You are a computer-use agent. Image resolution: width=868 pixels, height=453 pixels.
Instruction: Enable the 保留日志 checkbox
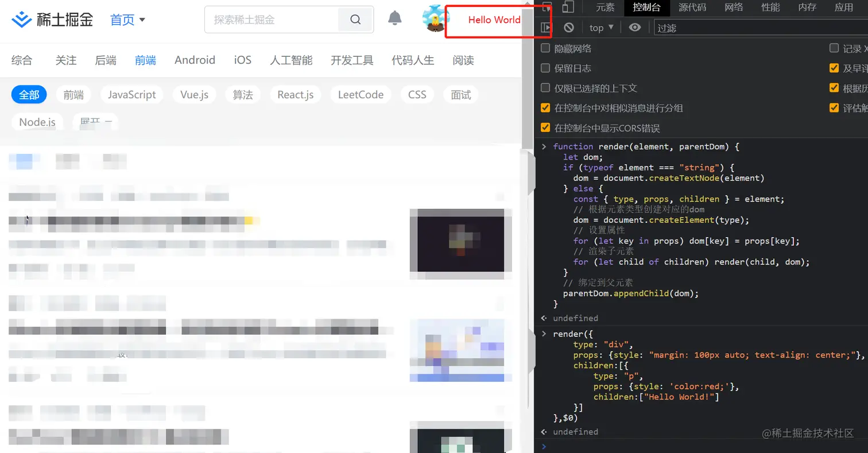pyautogui.click(x=545, y=68)
